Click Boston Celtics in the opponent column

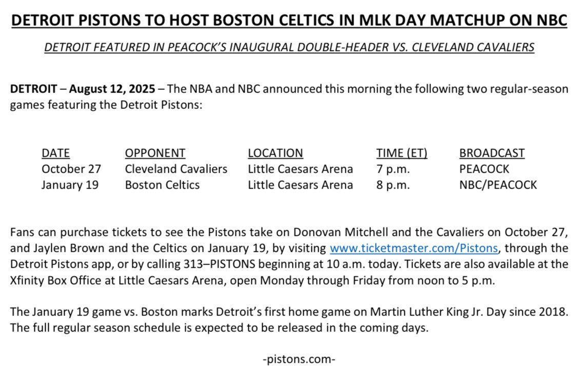click(162, 185)
